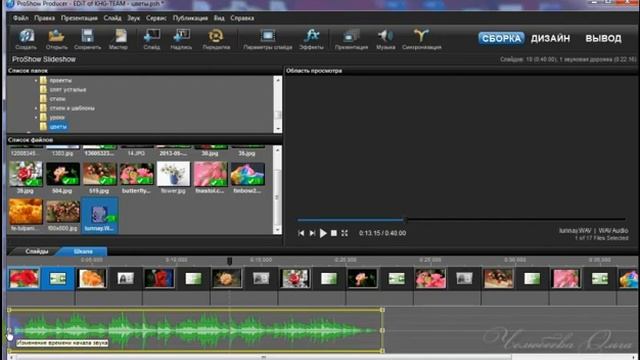Click the Надпись add-caption toolbar icon
The height and width of the screenshot is (360, 640).
pos(181,39)
